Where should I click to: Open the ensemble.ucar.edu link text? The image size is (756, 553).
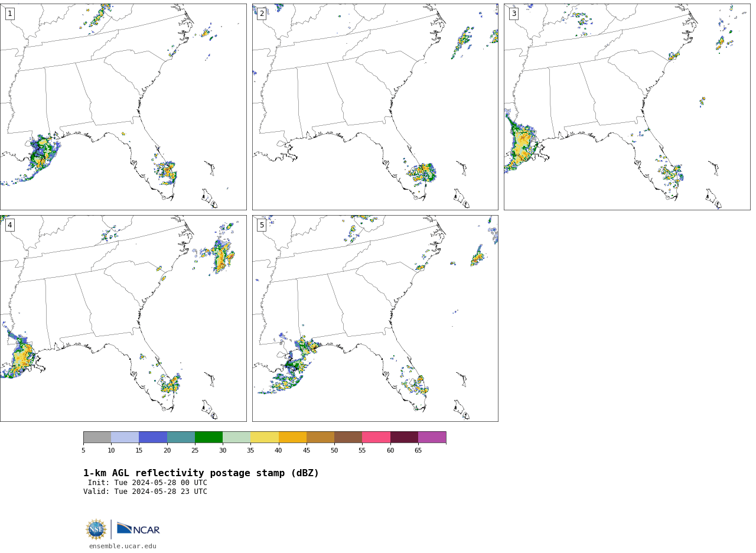click(x=123, y=547)
